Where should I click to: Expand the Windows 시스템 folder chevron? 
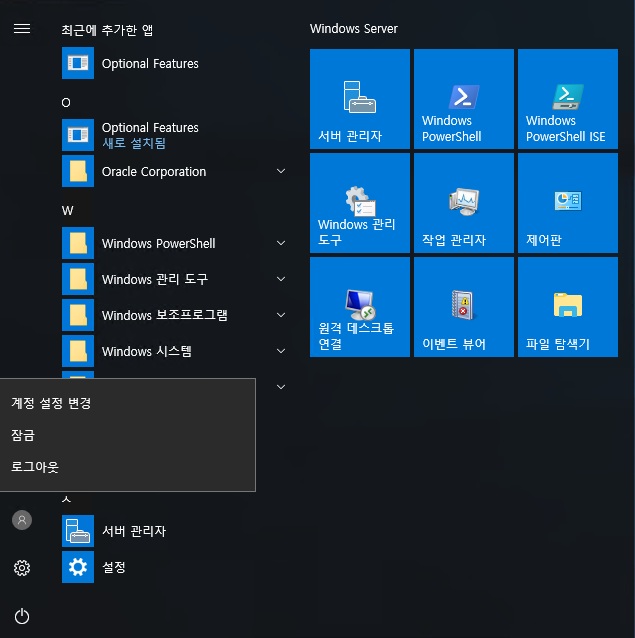pos(281,351)
